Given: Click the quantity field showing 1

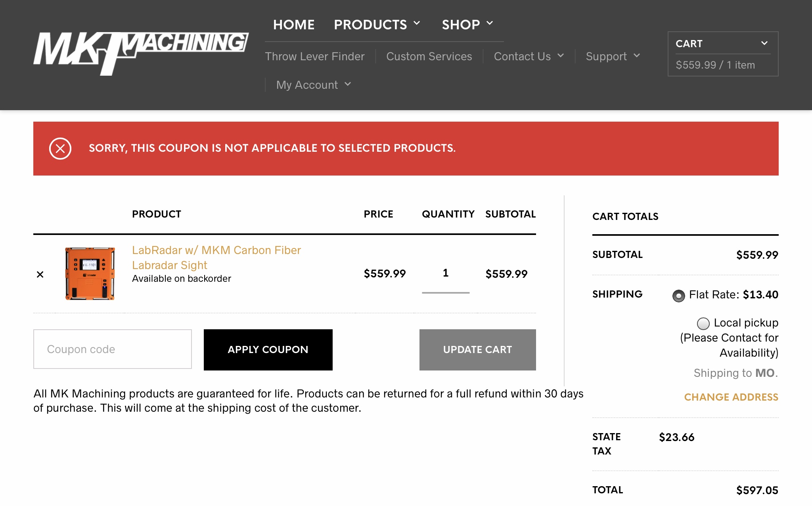Looking at the screenshot, I should 446,273.
